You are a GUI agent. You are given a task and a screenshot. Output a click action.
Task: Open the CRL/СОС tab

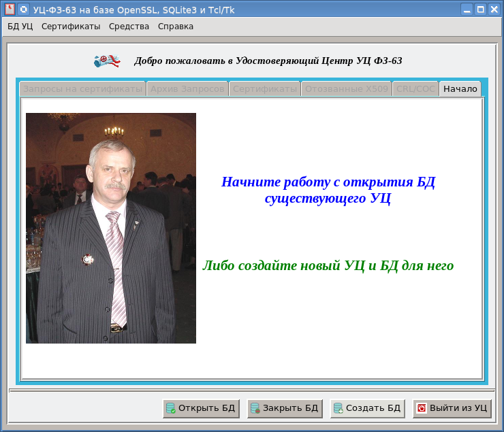(x=415, y=89)
